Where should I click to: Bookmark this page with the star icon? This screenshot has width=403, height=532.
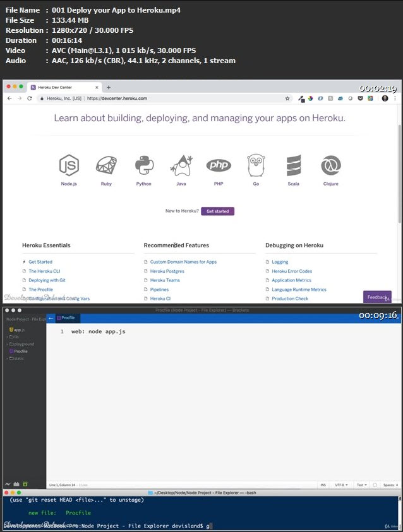287,98
